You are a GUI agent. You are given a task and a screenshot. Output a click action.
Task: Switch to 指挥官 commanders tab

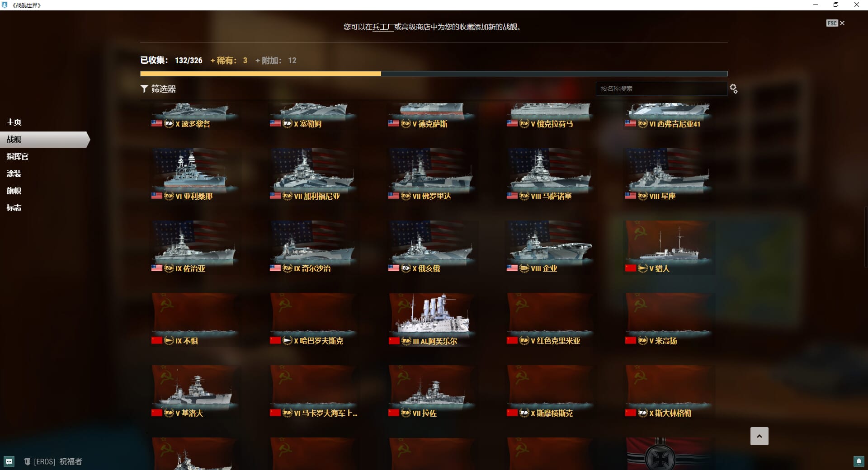[18, 156]
